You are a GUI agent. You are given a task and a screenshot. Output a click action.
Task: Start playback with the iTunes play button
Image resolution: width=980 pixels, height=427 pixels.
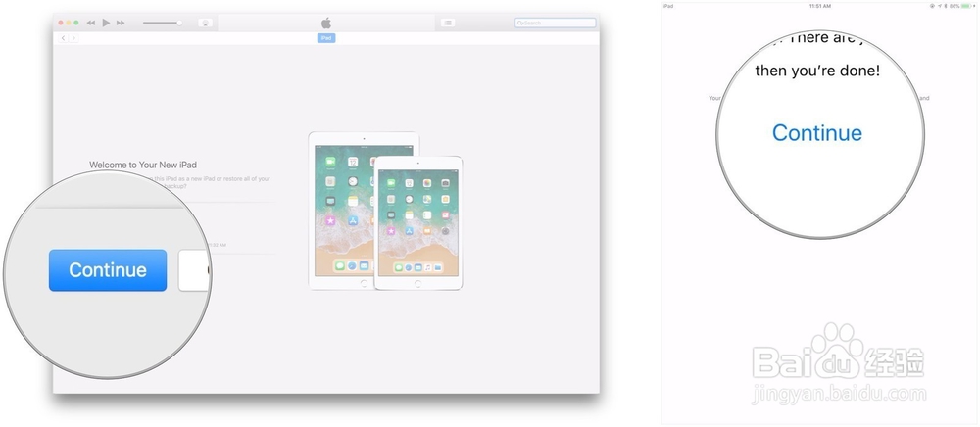(x=106, y=23)
